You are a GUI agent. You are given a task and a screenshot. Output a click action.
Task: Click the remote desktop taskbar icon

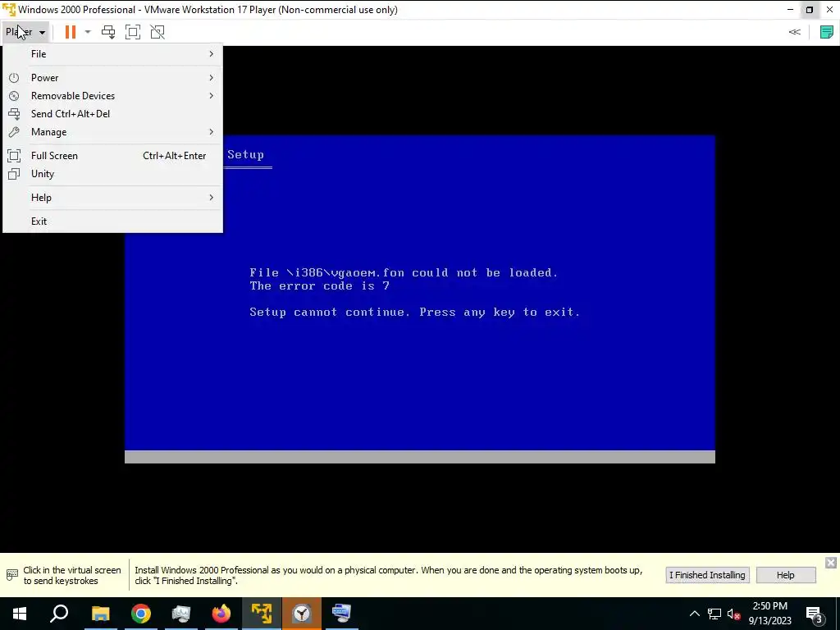click(x=342, y=614)
